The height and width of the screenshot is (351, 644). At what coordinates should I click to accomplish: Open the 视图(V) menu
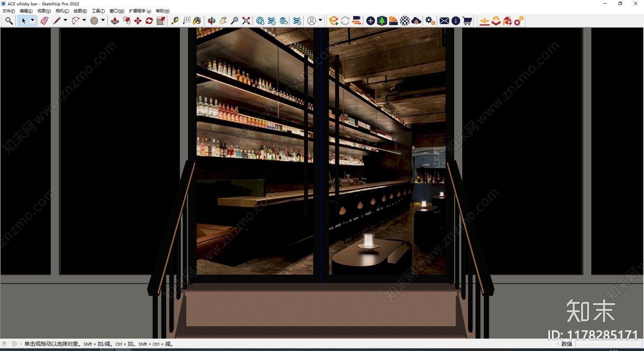tap(44, 11)
